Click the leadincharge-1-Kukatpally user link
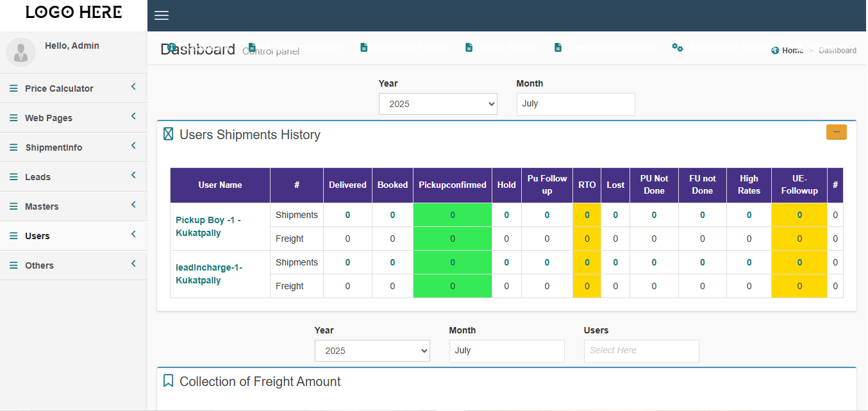868x411 pixels. (209, 274)
